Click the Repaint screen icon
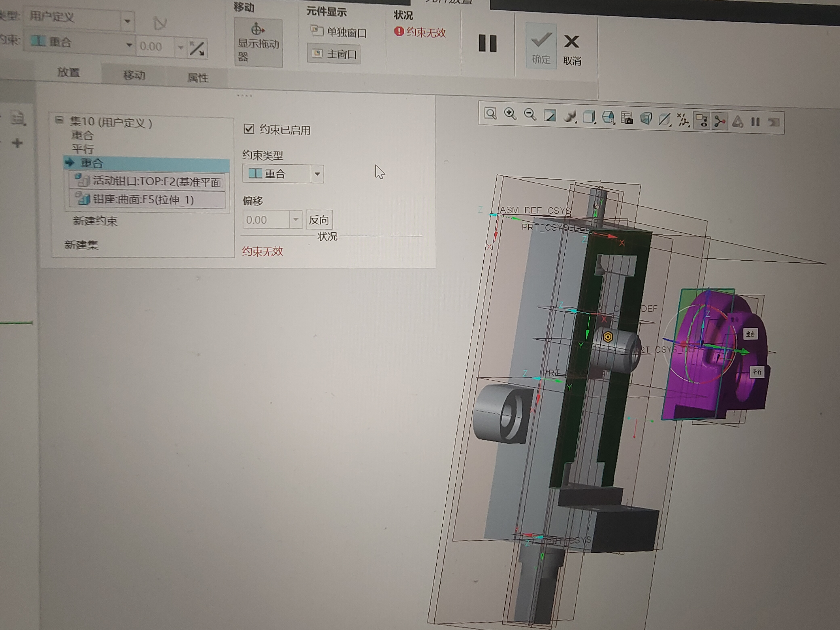 click(550, 115)
